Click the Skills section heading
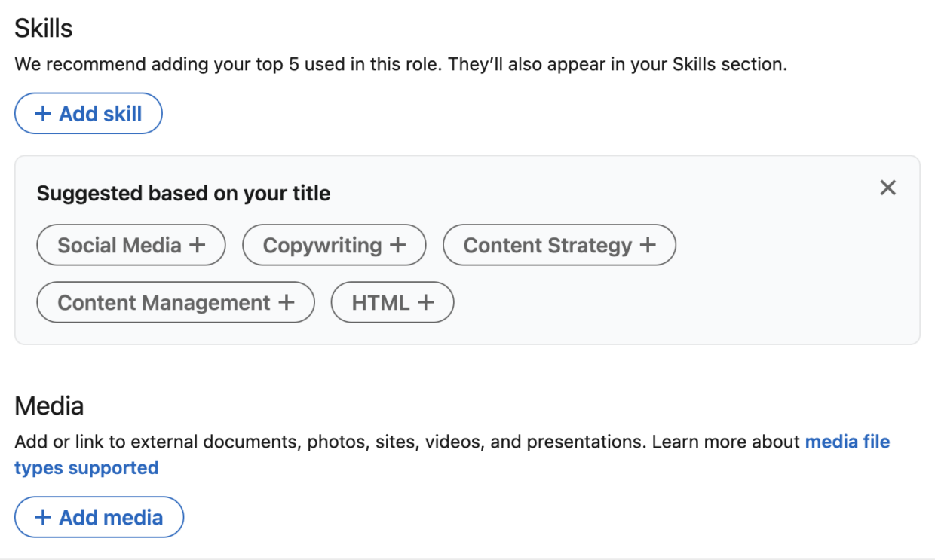 pyautogui.click(x=43, y=27)
